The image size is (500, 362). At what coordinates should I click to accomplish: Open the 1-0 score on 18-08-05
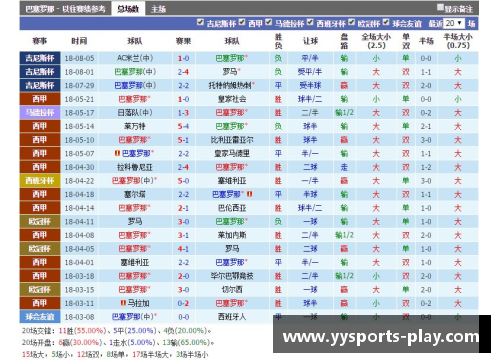click(x=183, y=58)
